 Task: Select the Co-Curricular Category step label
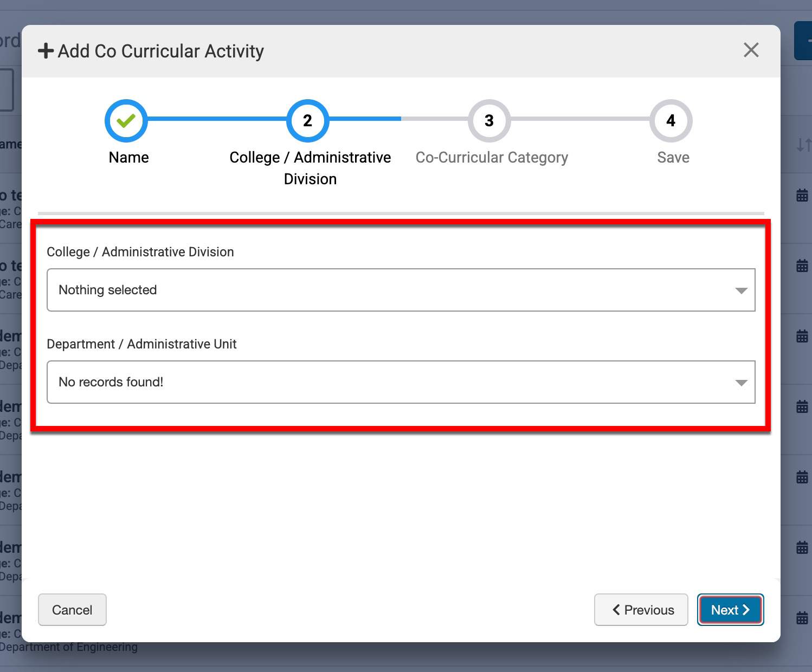492,157
